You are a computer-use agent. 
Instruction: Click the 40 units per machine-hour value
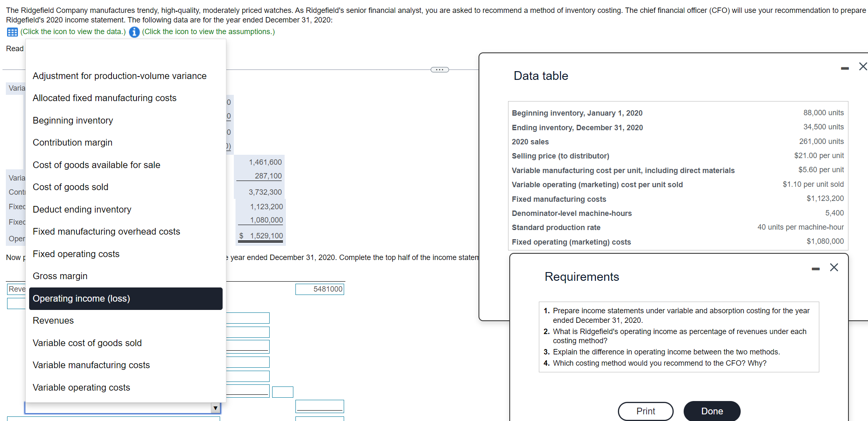801,227
